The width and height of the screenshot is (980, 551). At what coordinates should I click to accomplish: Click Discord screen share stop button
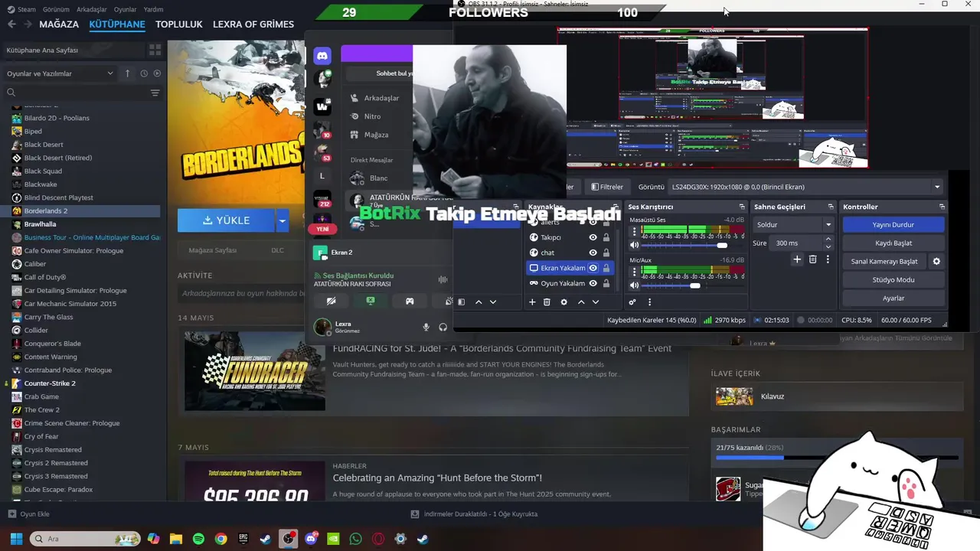(x=371, y=302)
